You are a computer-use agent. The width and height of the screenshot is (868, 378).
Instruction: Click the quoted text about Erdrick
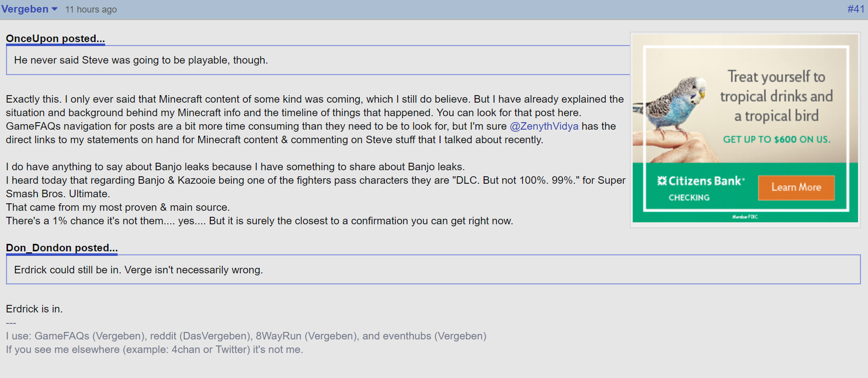pos(138,269)
